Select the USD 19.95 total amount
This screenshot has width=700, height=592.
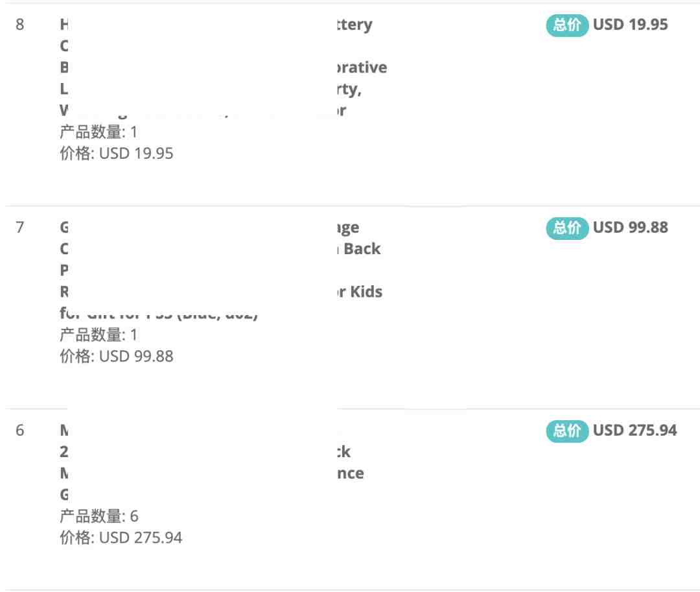(x=631, y=25)
